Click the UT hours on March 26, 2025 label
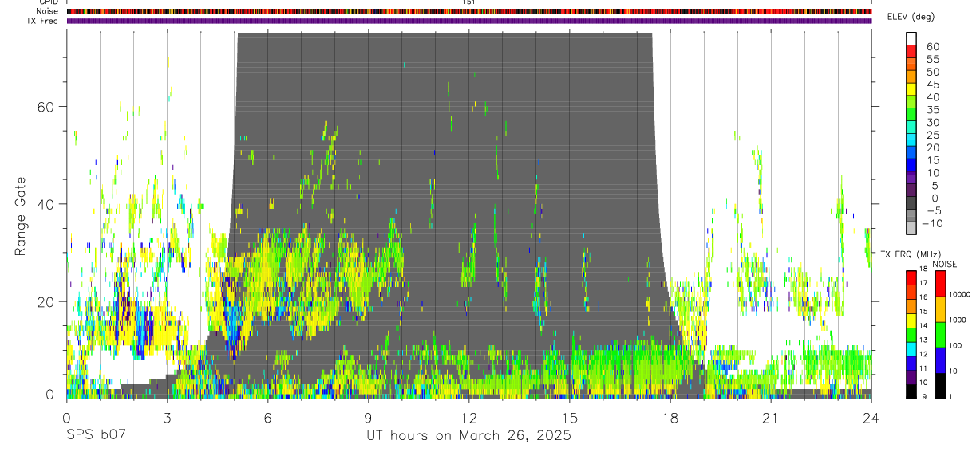The image size is (980, 452). 468,436
